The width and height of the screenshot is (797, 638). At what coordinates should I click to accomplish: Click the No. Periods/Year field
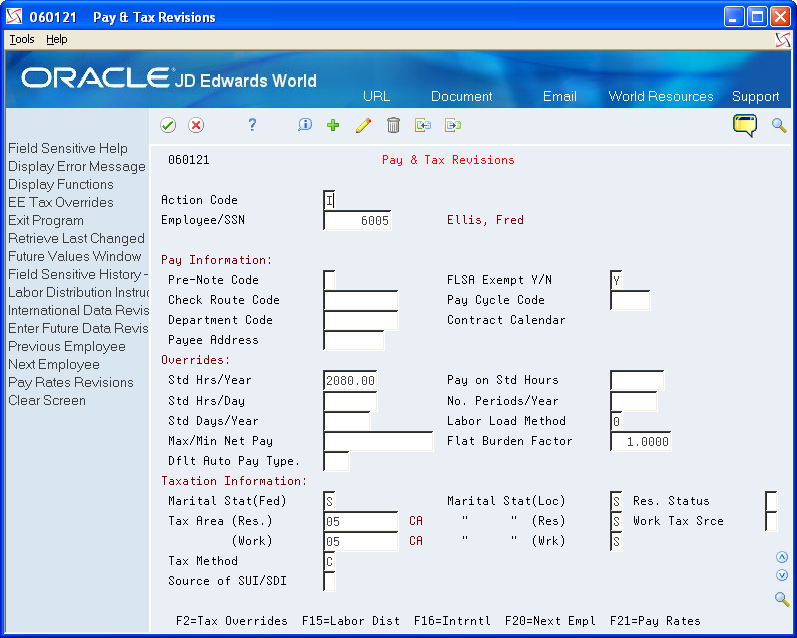pos(633,401)
